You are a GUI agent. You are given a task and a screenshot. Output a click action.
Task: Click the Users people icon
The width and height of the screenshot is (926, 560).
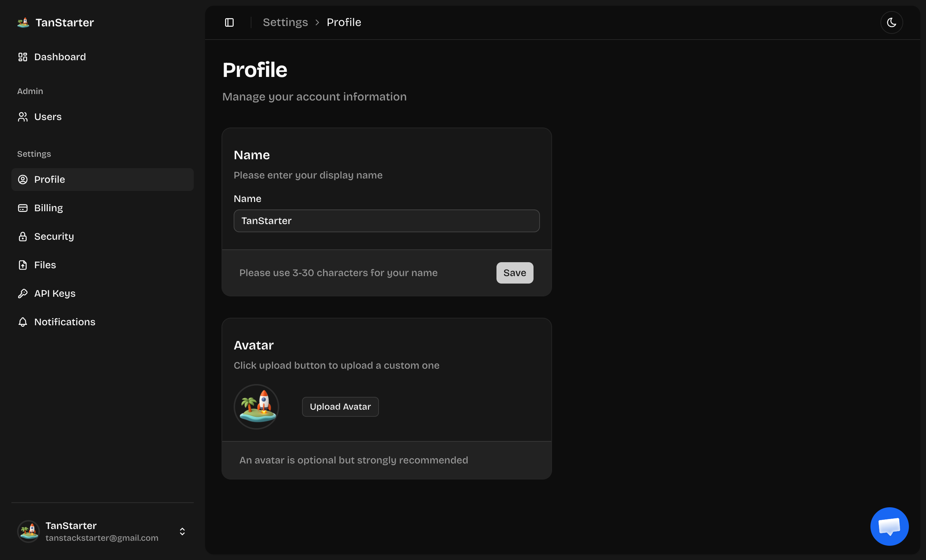22,117
